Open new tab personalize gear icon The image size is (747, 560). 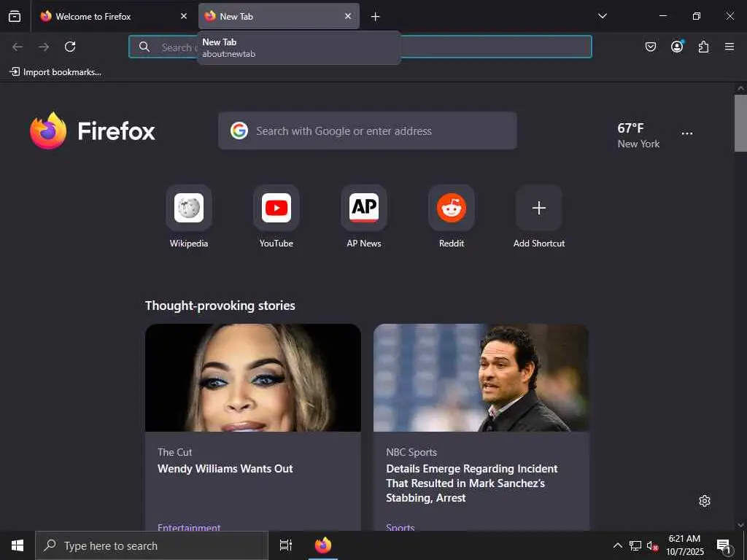[x=705, y=501]
